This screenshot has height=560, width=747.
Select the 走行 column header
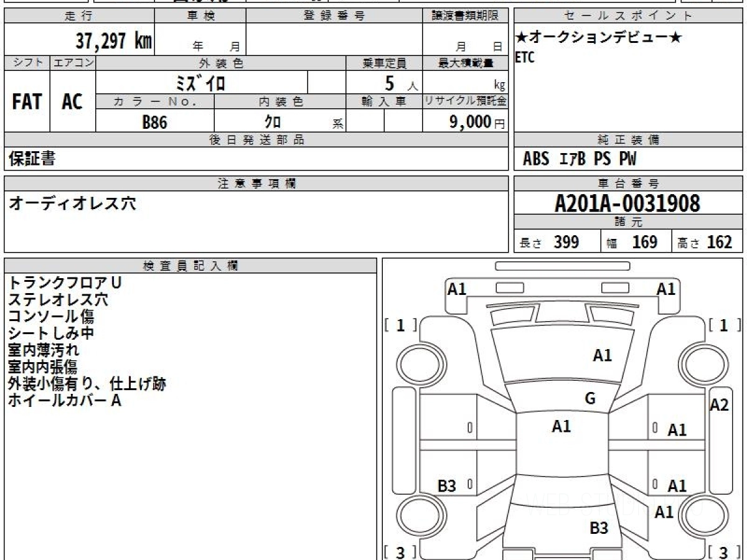(79, 16)
